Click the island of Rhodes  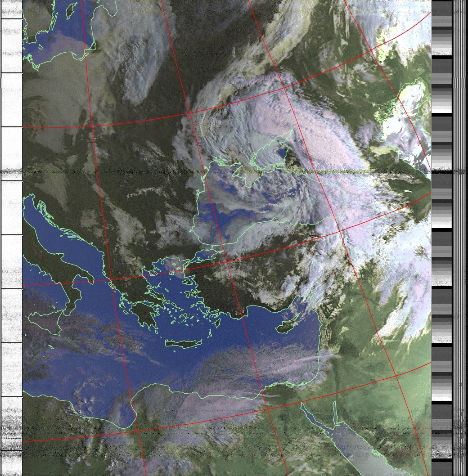point(217,323)
